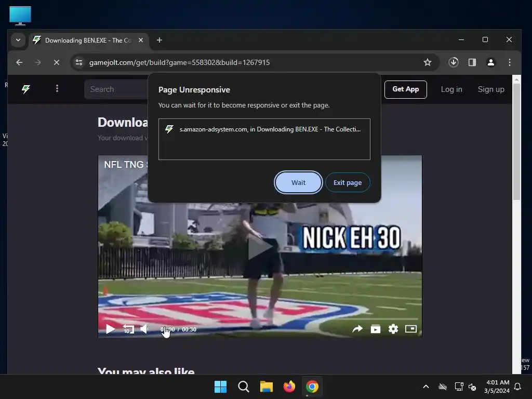The image size is (532, 399).
Task: Open Chrome three-dot menu
Action: tap(510, 62)
